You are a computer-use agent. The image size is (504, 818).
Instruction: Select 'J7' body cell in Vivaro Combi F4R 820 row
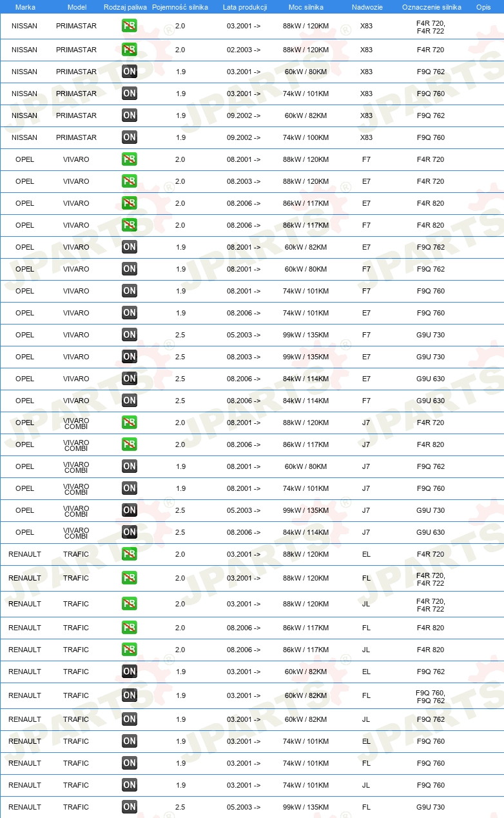(x=366, y=444)
